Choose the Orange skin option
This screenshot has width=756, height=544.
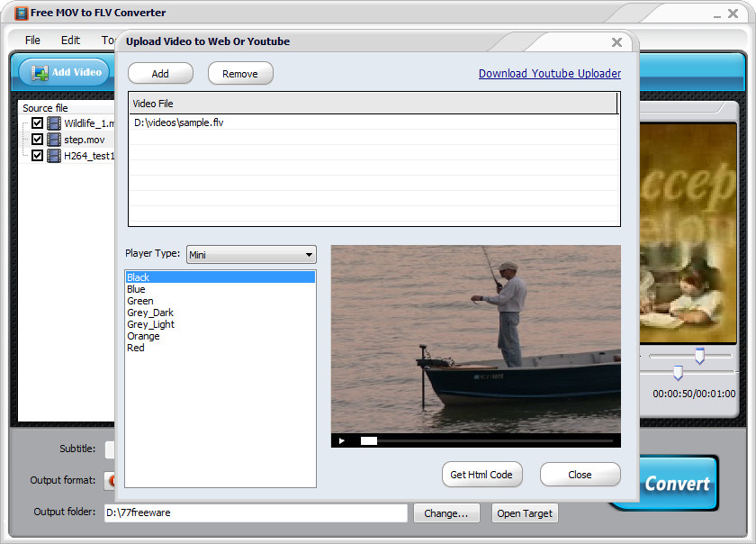click(143, 336)
